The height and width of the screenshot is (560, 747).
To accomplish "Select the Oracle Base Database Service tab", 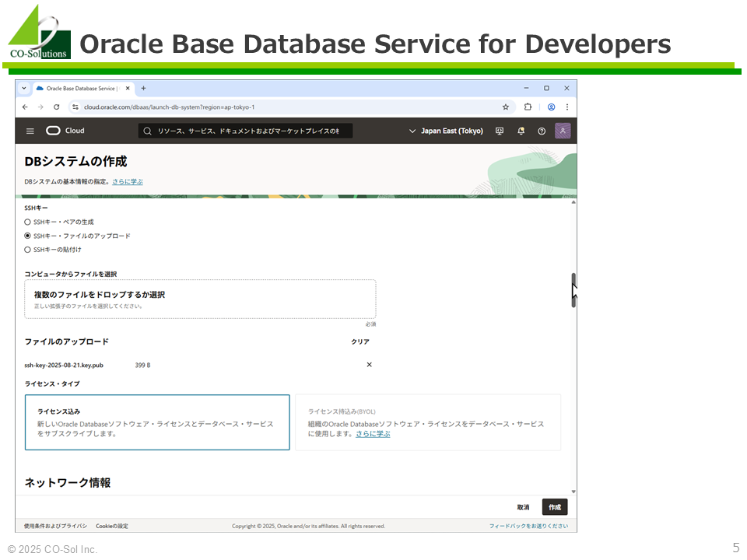I will [83, 88].
